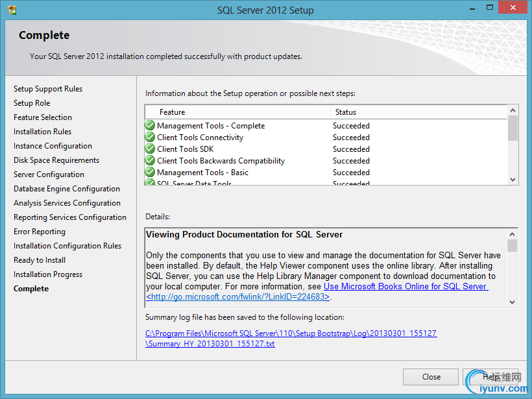Click Details pane scroll down arrow
This screenshot has height=399, width=532.
513,302
